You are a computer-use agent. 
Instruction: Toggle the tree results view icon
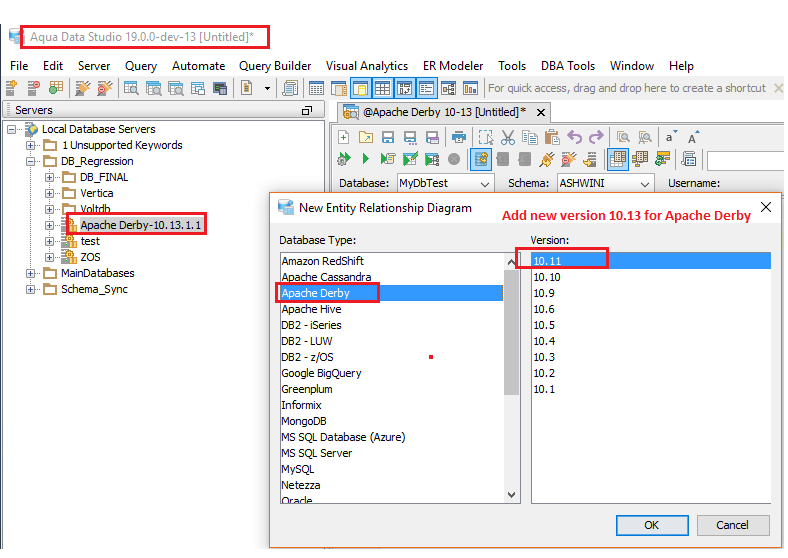(x=640, y=159)
